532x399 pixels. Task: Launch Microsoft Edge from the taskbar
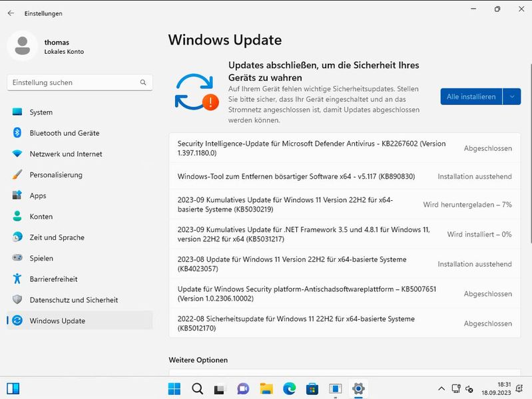point(289,388)
